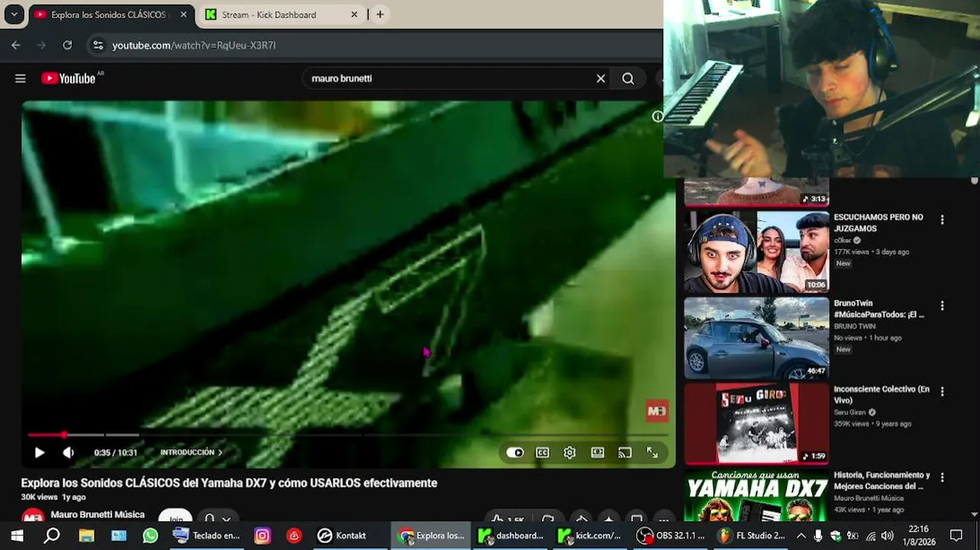
Task: Open the Windows Start menu
Action: click(17, 535)
